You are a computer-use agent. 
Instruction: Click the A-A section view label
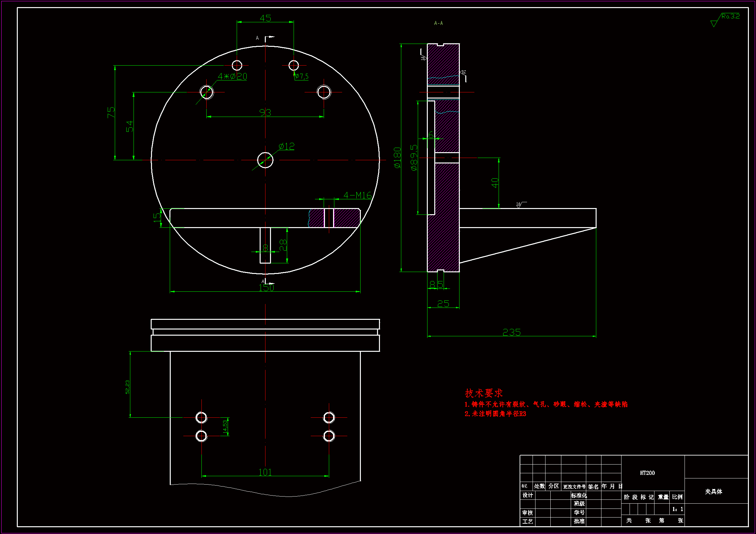point(438,23)
